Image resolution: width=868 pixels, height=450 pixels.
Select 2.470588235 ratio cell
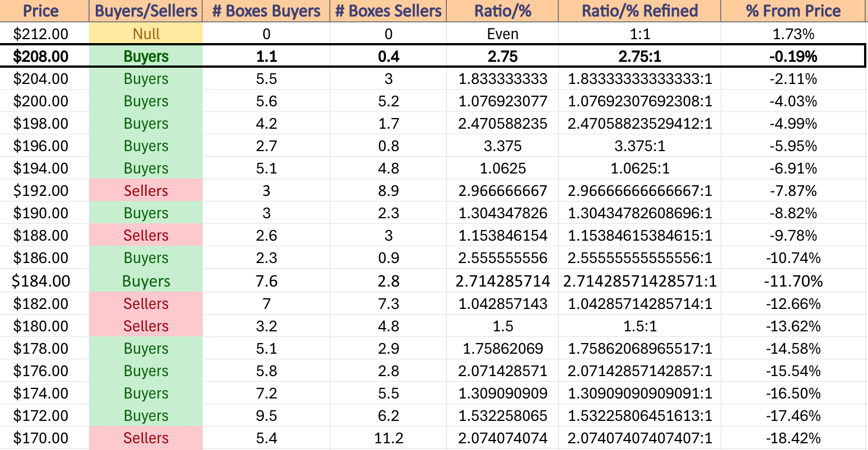click(x=502, y=123)
